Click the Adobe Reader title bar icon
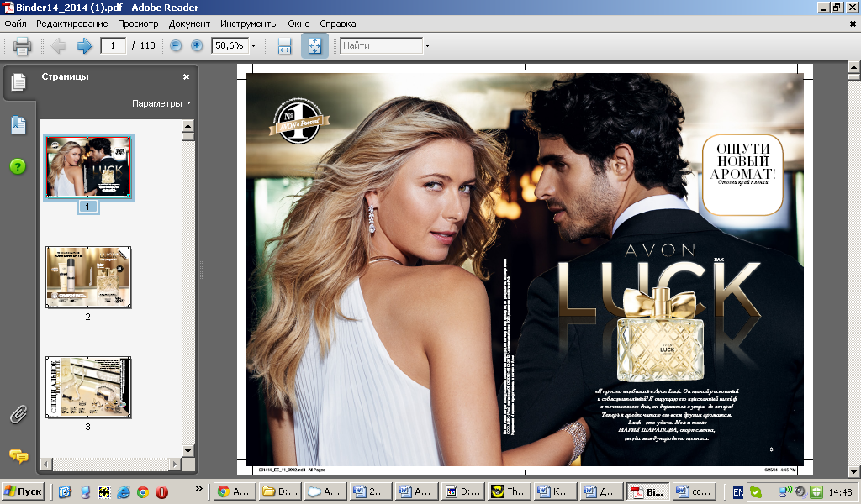This screenshot has height=504, width=861. click(8, 7)
